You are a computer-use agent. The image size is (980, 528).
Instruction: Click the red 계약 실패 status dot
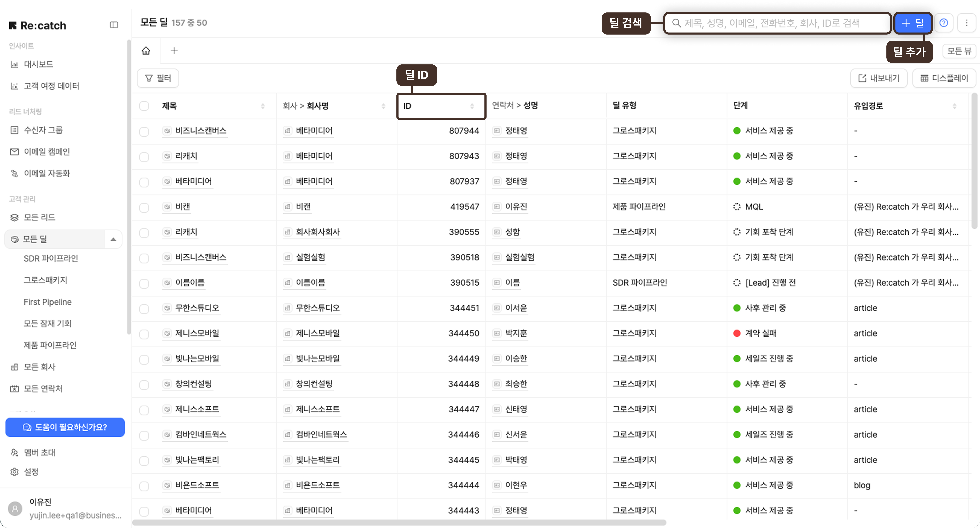point(737,333)
